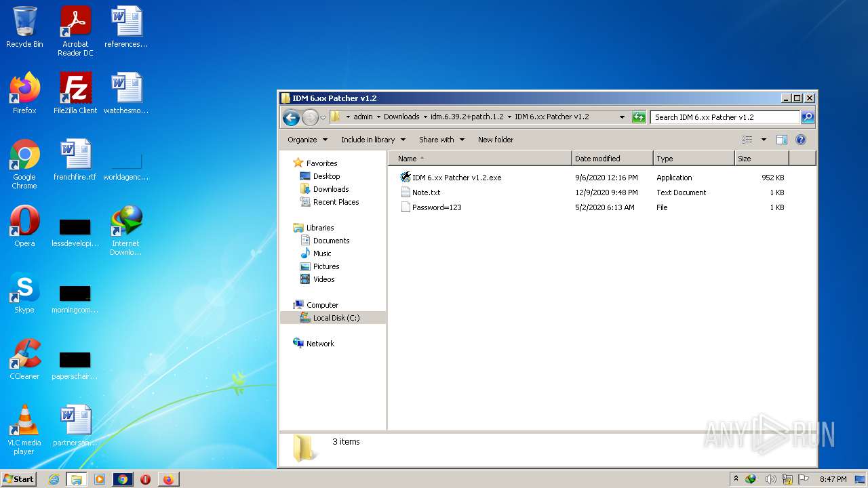Launch VLC media player shortcut
The height and width of the screenshot is (488, 868).
24,430
